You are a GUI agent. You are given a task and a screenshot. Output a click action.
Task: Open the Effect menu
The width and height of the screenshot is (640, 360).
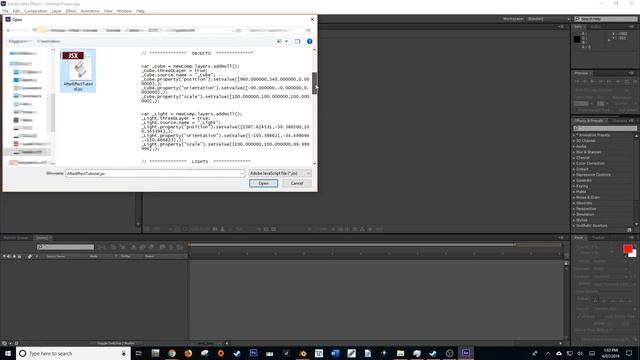click(71, 11)
